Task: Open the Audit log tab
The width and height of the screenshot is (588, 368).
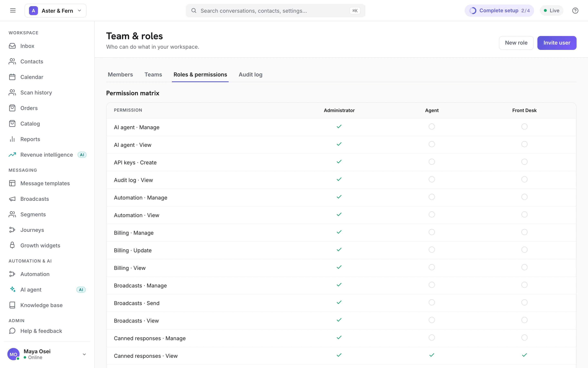Action: (x=251, y=74)
